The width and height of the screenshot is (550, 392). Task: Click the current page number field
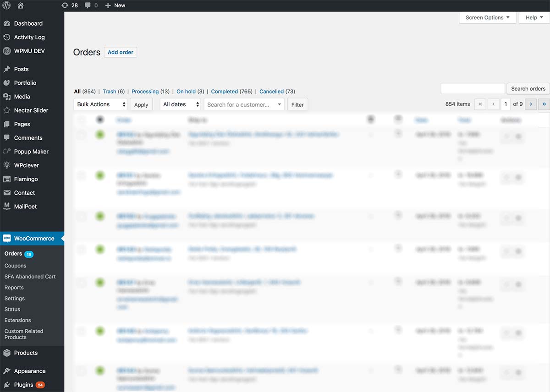point(506,104)
